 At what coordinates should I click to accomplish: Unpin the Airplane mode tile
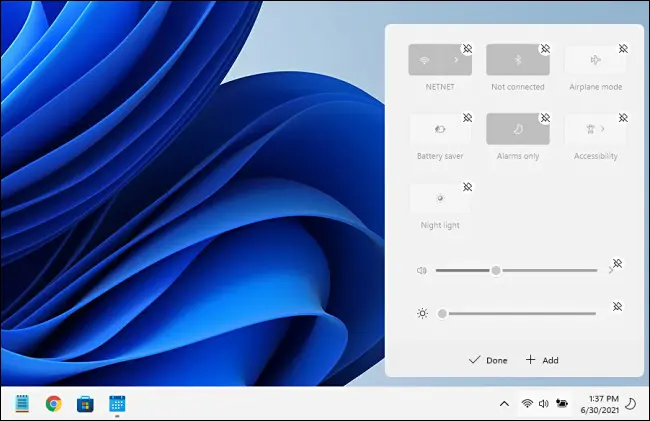622,48
